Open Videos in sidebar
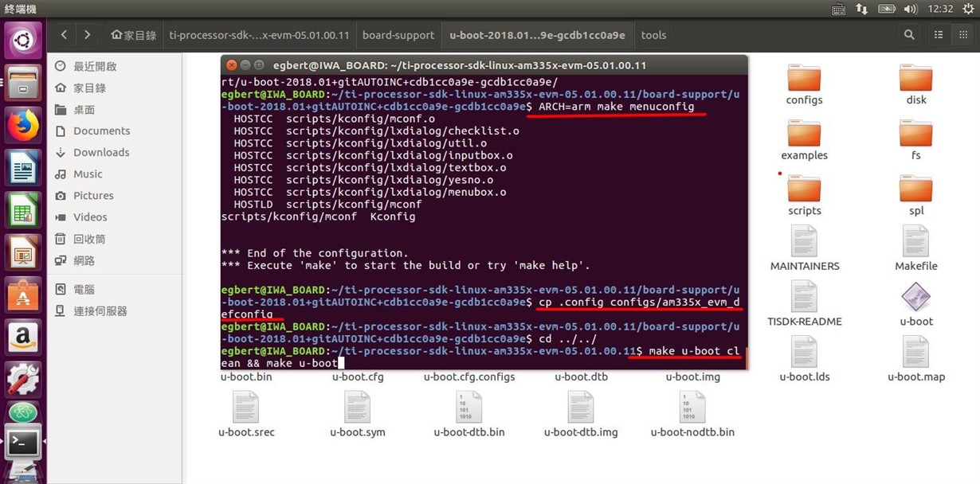 tap(90, 217)
